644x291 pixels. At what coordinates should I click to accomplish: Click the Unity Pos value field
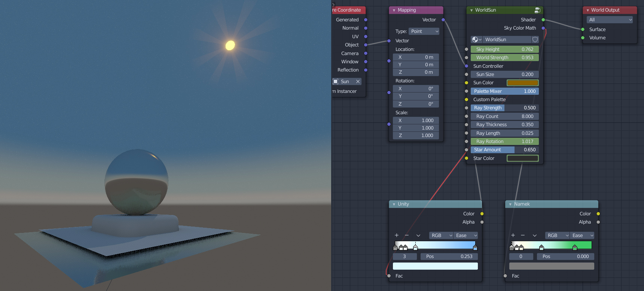pyautogui.click(x=449, y=257)
